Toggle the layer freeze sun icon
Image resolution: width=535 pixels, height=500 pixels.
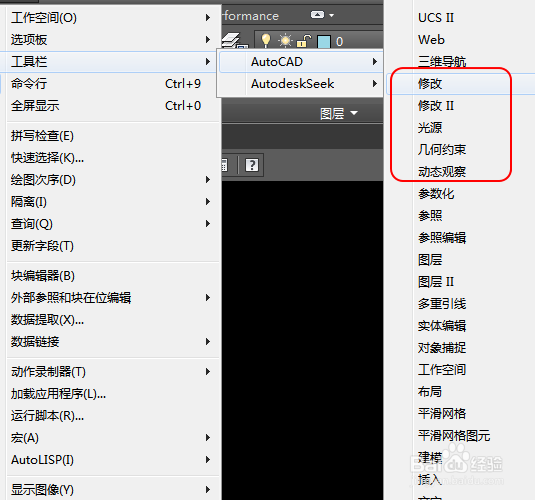[x=285, y=41]
